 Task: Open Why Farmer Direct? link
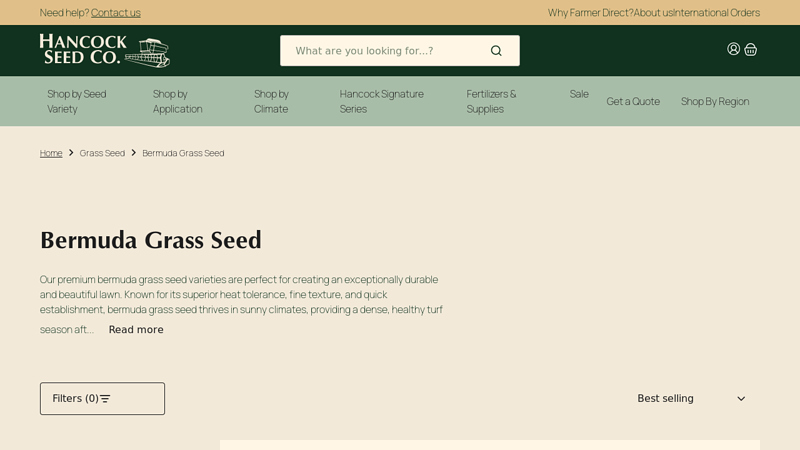[590, 13]
